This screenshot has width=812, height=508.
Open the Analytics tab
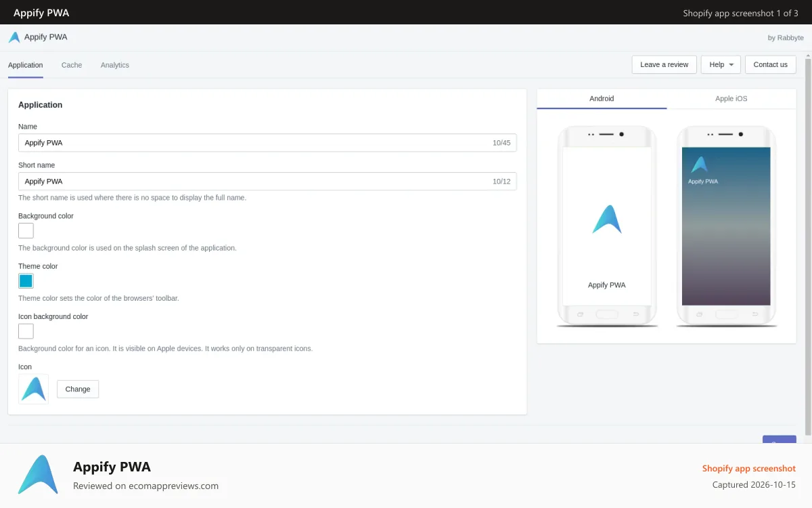(115, 65)
